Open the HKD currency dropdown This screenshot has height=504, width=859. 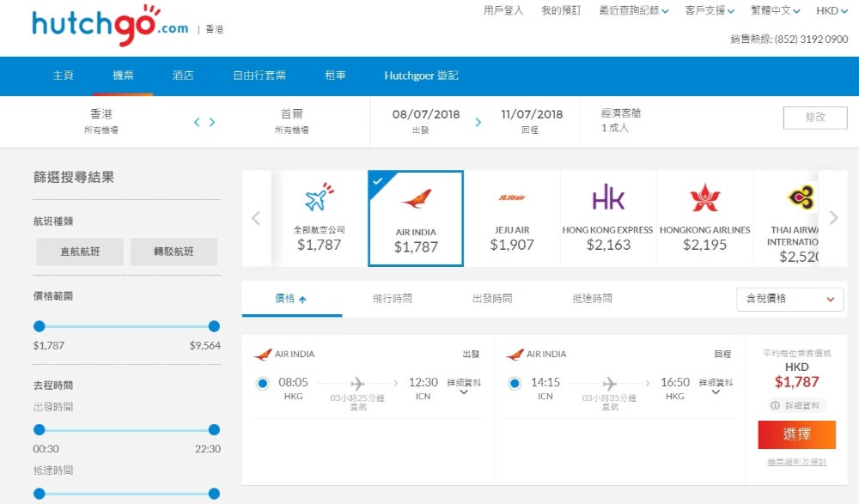pyautogui.click(x=832, y=11)
